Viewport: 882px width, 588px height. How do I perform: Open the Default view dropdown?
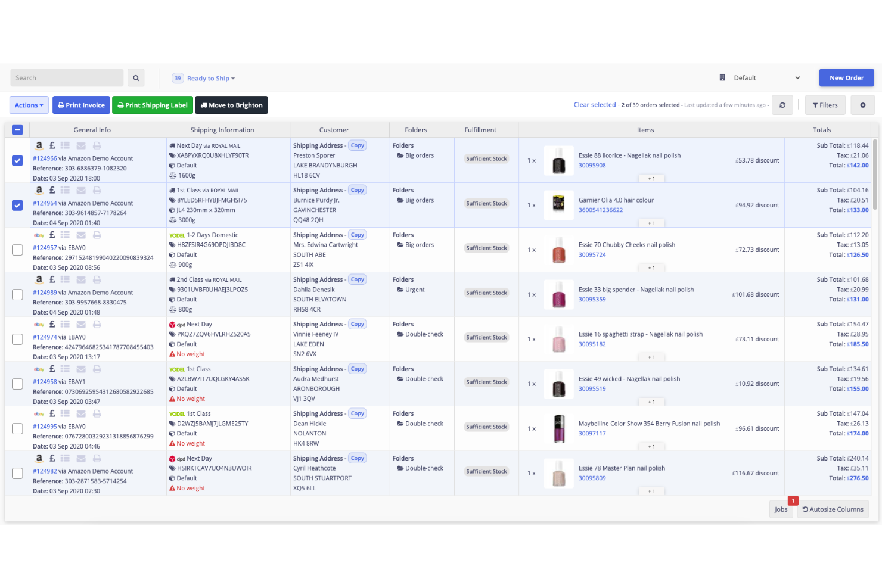pos(760,77)
